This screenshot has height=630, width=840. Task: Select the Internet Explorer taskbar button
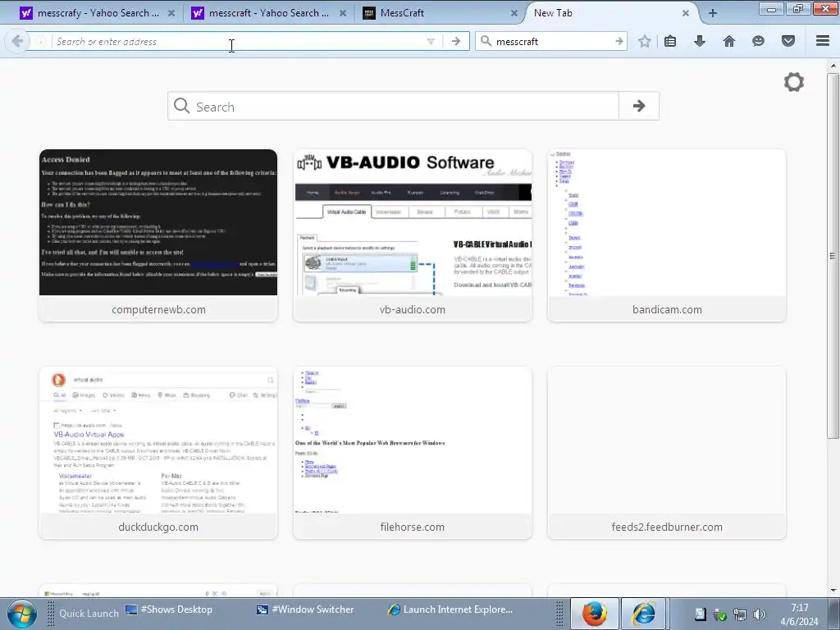(644, 614)
